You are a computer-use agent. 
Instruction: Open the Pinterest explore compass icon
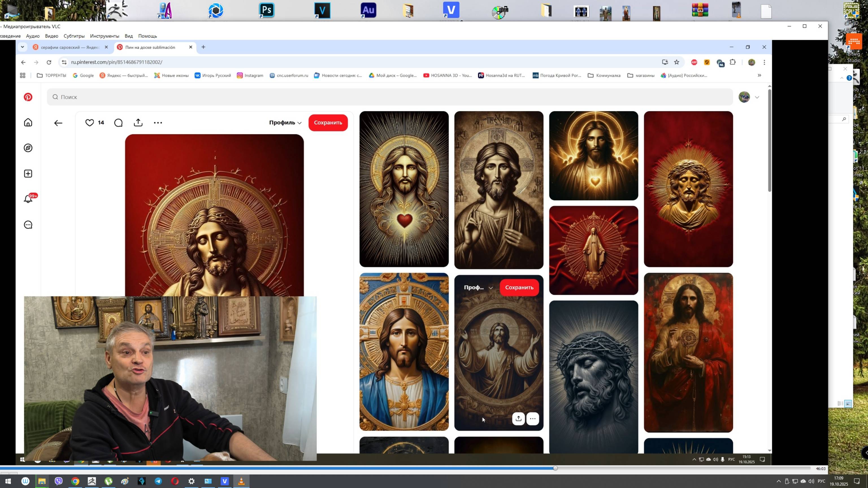pyautogui.click(x=28, y=148)
